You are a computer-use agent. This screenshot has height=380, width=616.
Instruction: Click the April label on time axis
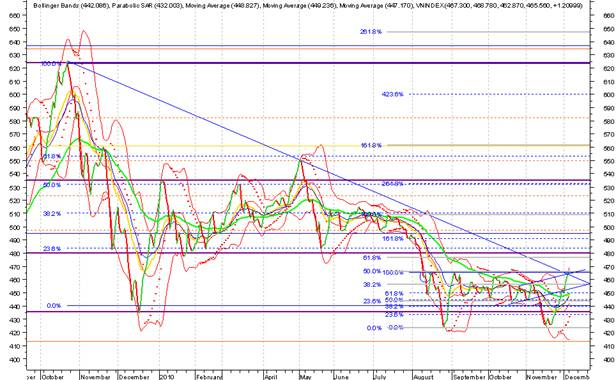coord(270,377)
